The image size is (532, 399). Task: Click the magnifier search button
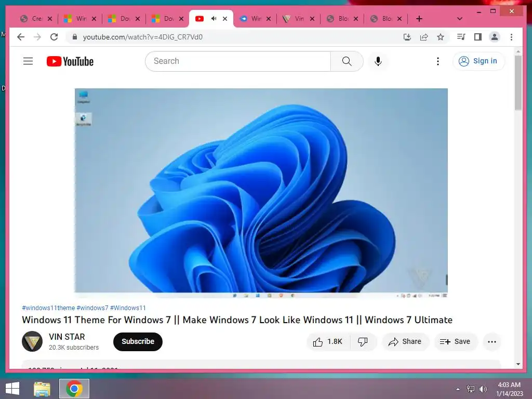[x=347, y=61]
